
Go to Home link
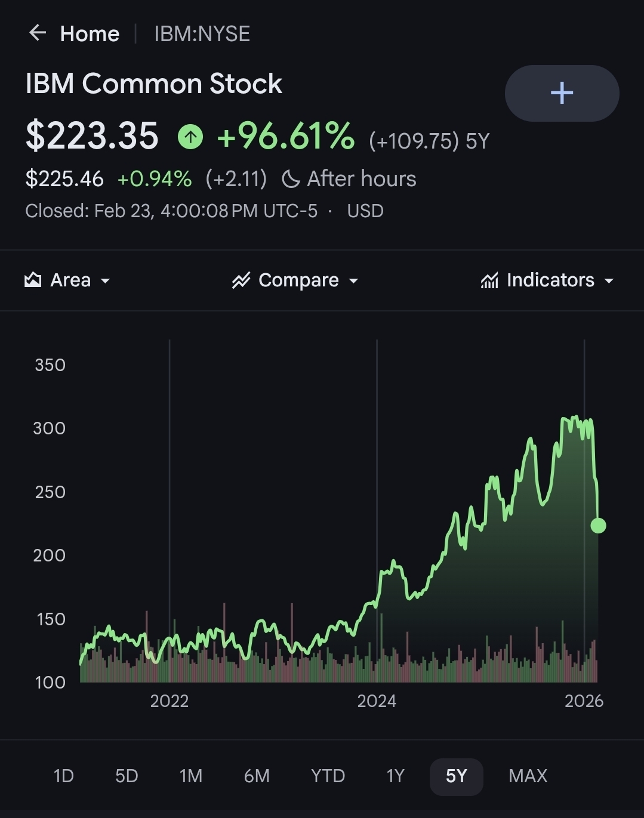[x=90, y=34]
